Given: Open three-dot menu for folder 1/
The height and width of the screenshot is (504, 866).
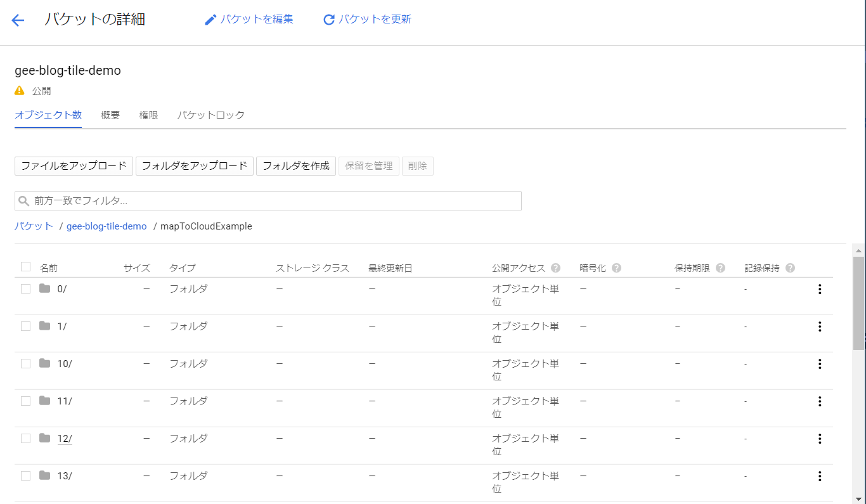Looking at the screenshot, I should [x=820, y=326].
